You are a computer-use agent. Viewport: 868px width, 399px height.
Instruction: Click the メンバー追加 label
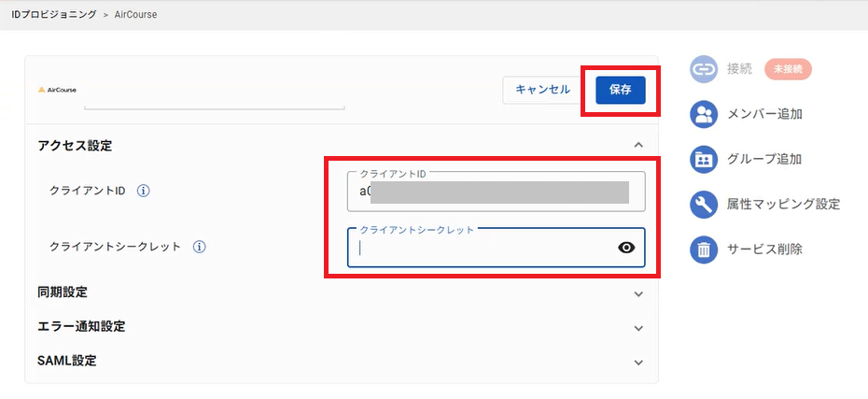764,114
